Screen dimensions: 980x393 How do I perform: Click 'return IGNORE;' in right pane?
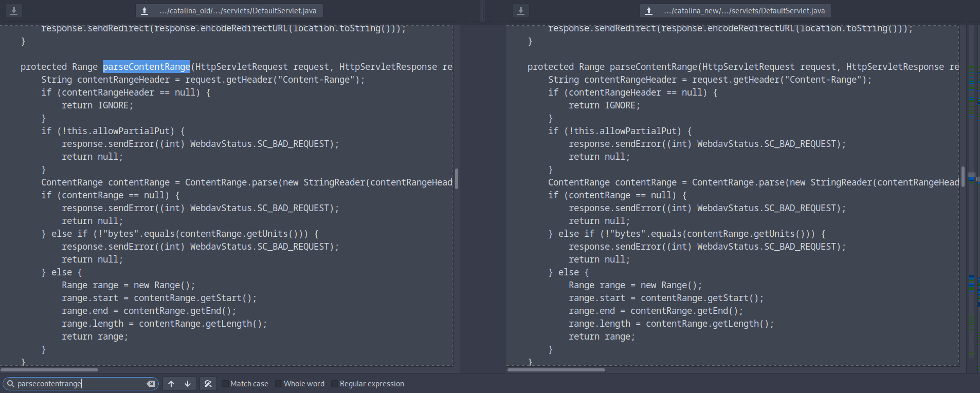coord(605,105)
